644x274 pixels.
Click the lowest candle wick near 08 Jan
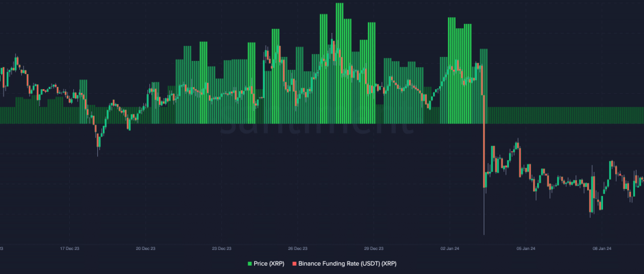point(591,209)
